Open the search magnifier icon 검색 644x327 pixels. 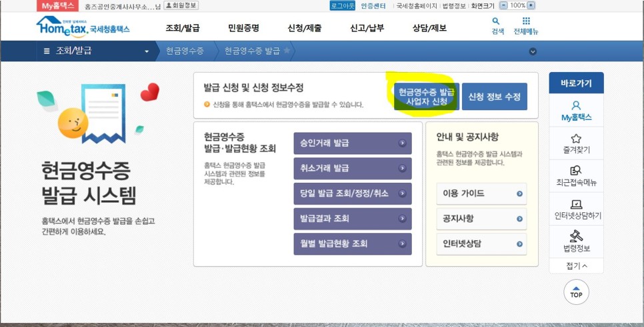pos(496,21)
